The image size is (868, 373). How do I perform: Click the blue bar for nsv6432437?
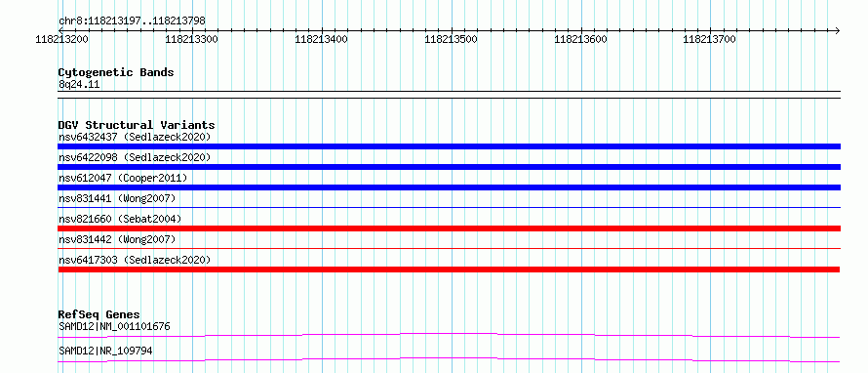[449, 146]
